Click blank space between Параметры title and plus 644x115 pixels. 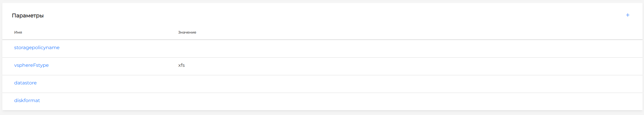tap(325, 15)
